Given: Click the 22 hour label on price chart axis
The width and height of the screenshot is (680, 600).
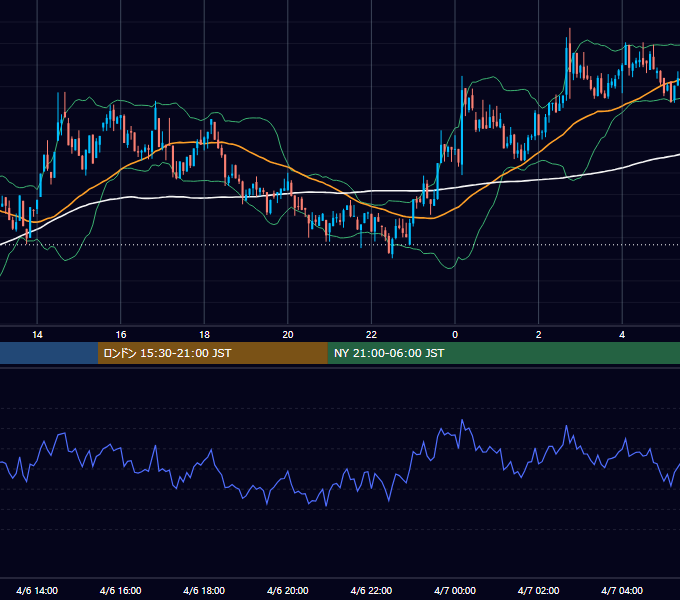Looking at the screenshot, I should [371, 335].
